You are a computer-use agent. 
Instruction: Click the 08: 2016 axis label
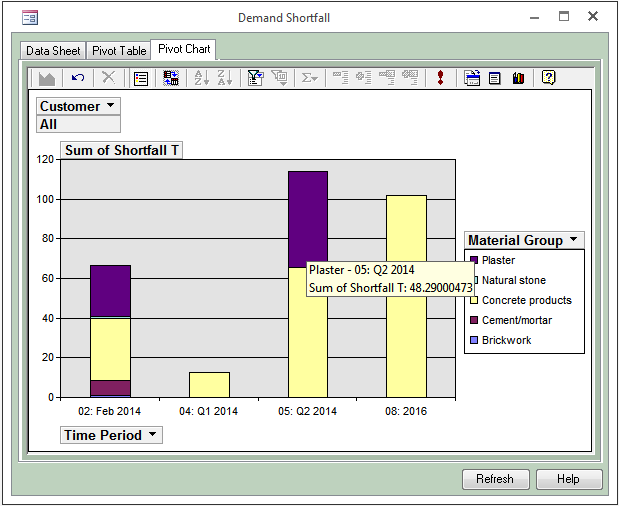(406, 411)
